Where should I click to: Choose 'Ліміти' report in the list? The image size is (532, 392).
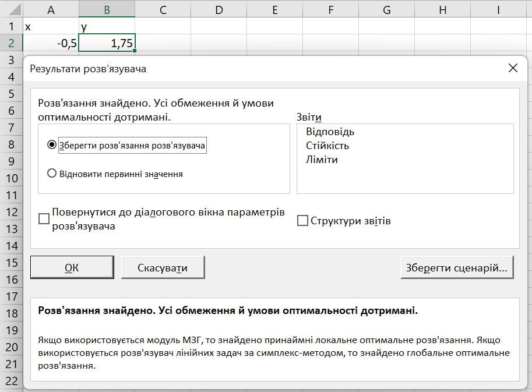(x=322, y=159)
